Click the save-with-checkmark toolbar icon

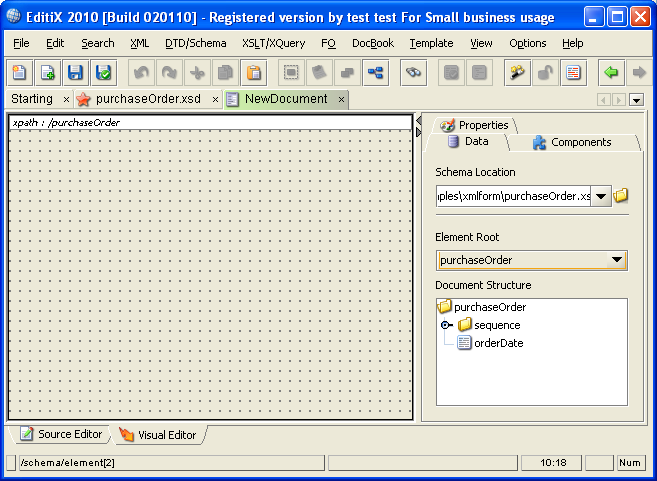tap(103, 73)
